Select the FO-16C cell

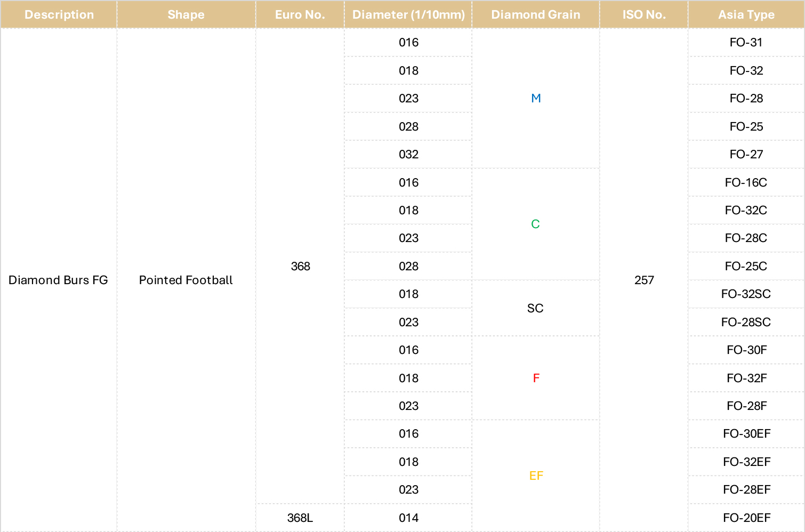pos(746,182)
